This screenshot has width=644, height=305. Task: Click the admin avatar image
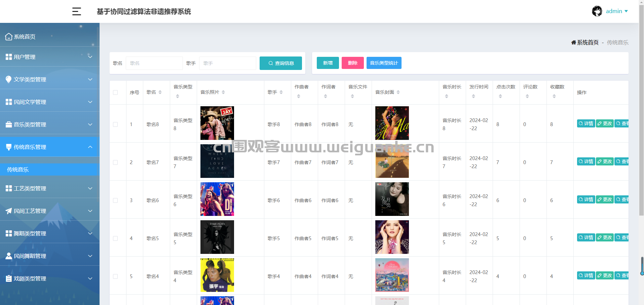pos(597,11)
